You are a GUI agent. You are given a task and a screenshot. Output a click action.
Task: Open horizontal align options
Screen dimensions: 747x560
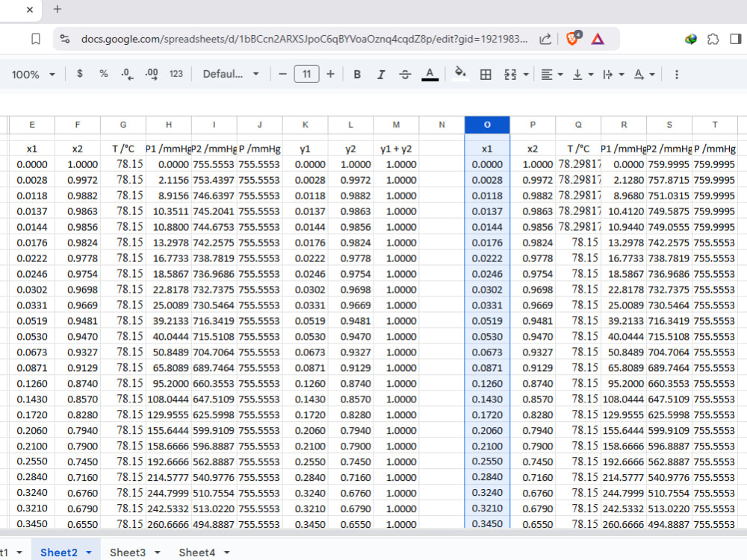tap(552, 74)
